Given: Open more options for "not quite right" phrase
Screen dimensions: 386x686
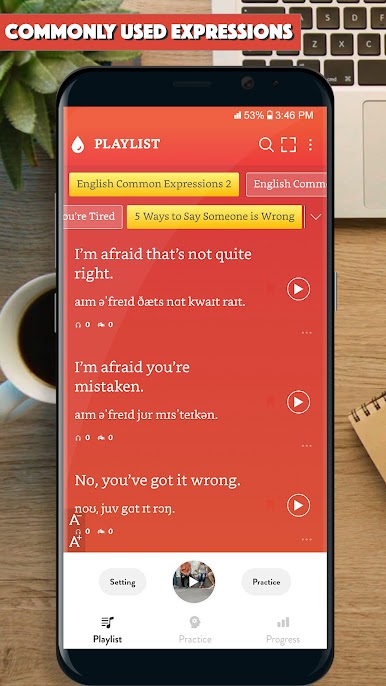Looking at the screenshot, I should click(307, 332).
